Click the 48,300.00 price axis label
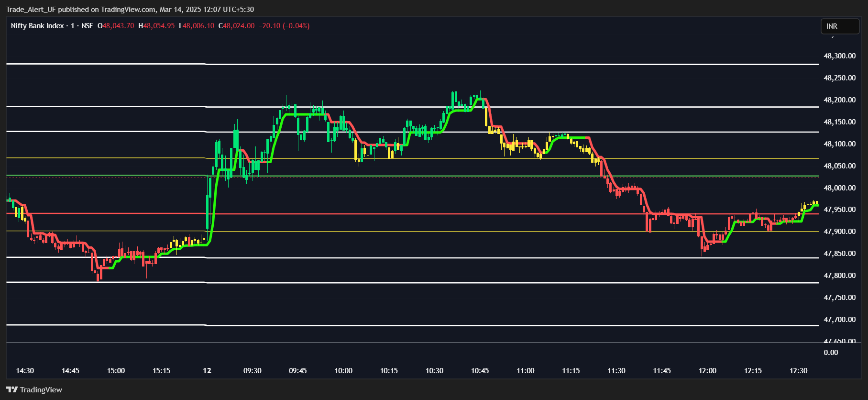Viewport: 868px width, 400px height. pyautogui.click(x=839, y=56)
